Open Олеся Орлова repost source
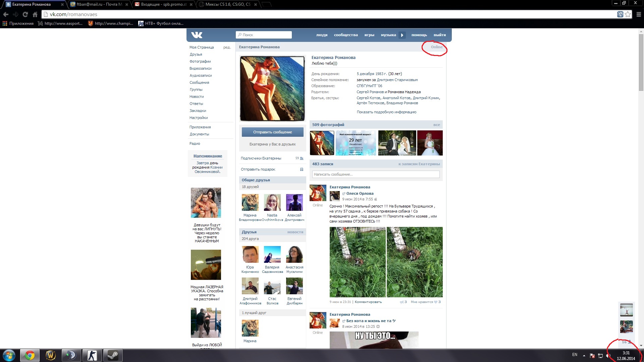The width and height of the screenshot is (644, 362). pyautogui.click(x=360, y=193)
